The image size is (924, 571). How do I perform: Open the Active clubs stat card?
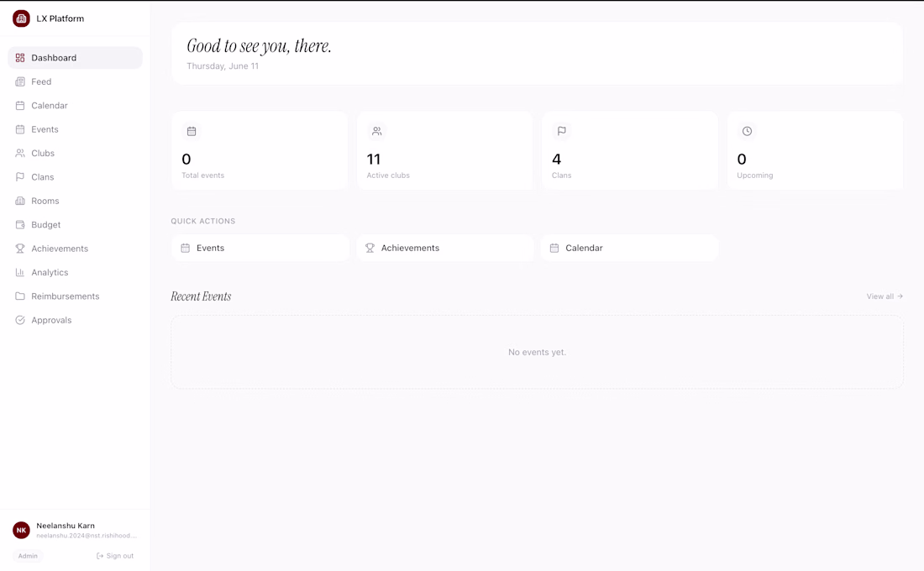(445, 150)
